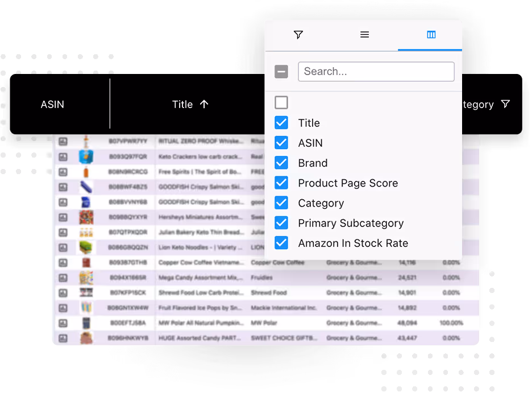Screen dimensions: 532x396
Task: Click the brand cell 'SWEET CHOICE GIFTB...'
Action: point(284,339)
